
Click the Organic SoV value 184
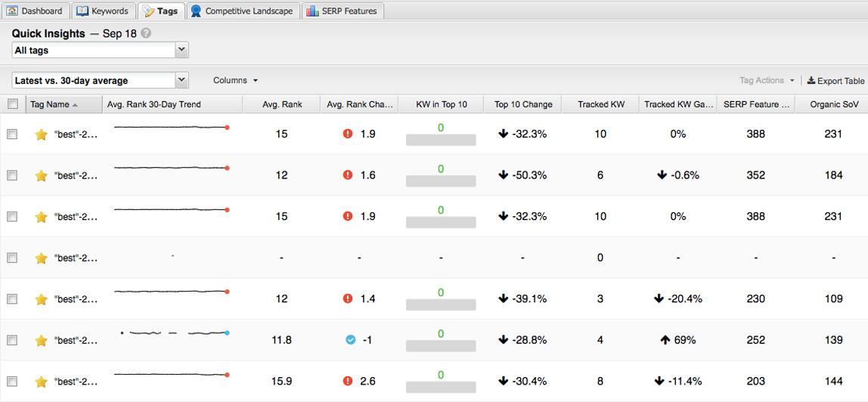point(833,175)
